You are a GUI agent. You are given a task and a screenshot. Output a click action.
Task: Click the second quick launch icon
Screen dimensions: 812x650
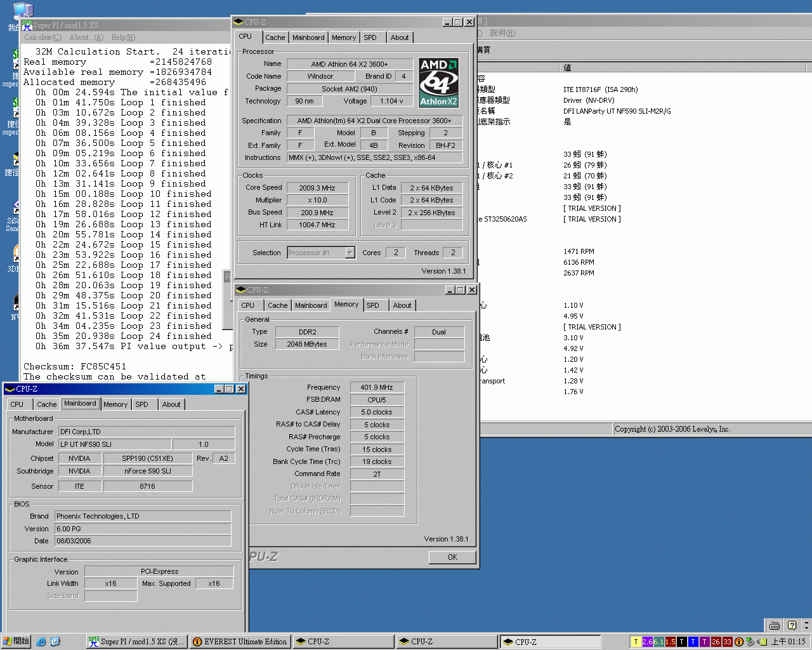point(55,642)
